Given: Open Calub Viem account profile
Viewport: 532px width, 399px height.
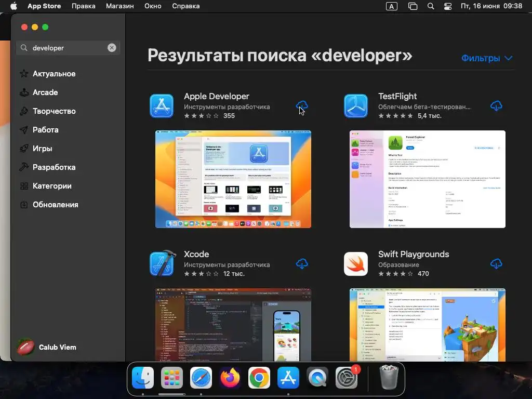Looking at the screenshot, I should [46, 347].
